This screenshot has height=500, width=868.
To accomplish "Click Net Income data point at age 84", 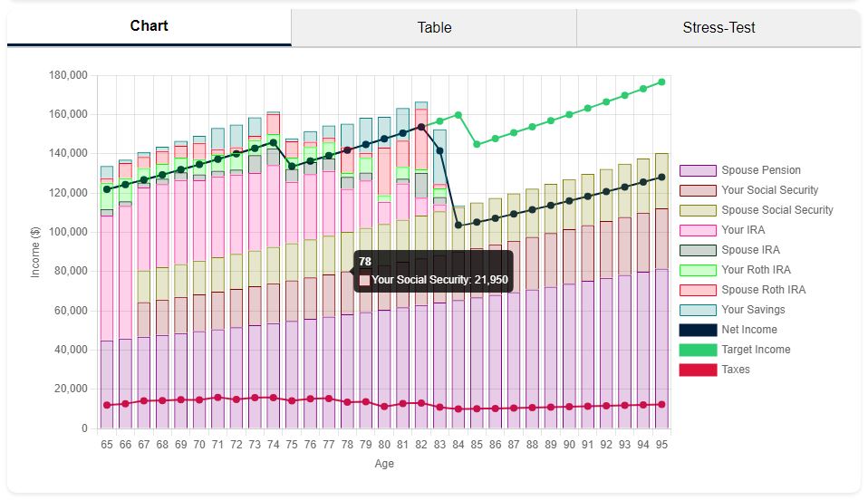I will pos(458,225).
